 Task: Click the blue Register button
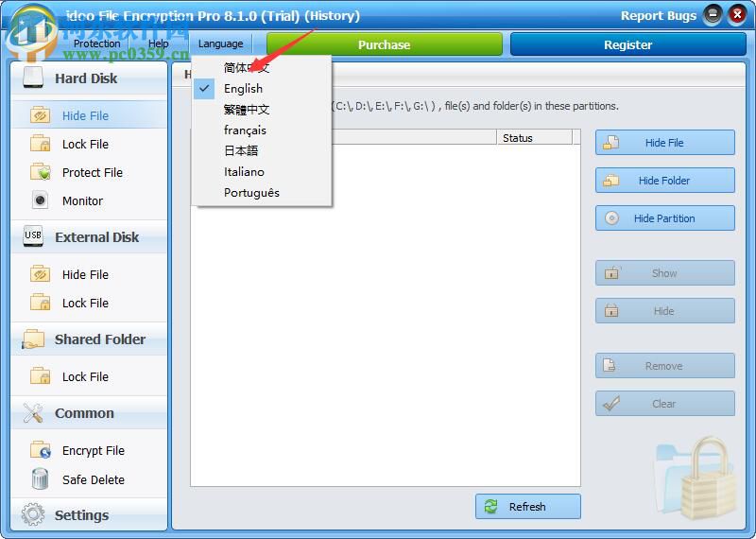coord(627,44)
